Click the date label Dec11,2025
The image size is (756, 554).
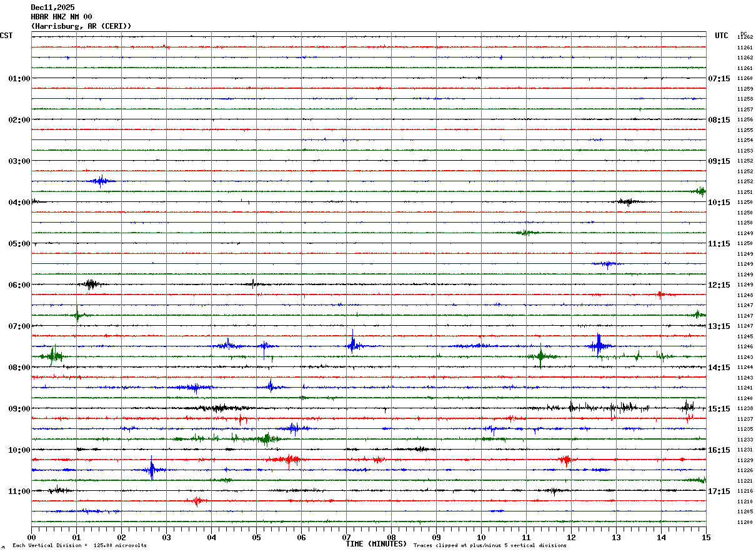tap(52, 8)
